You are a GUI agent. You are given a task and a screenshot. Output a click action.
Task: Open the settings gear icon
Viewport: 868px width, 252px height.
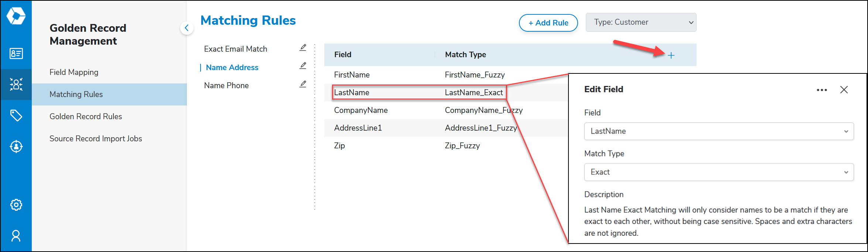[16, 205]
